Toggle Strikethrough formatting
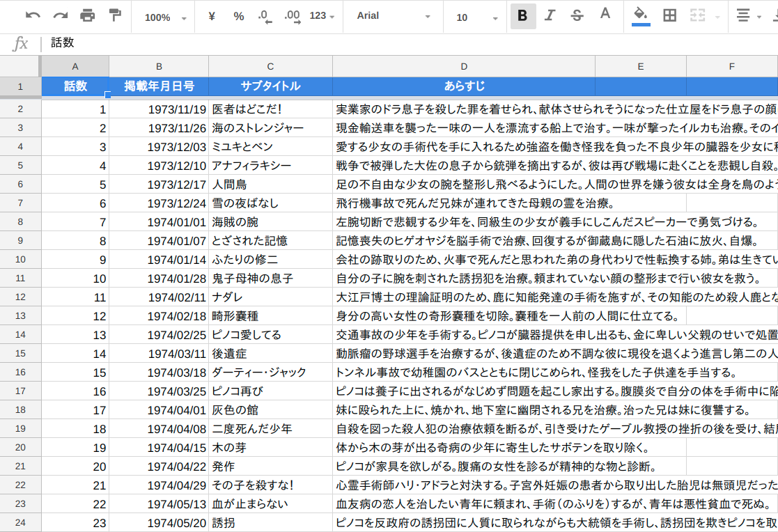 (577, 16)
